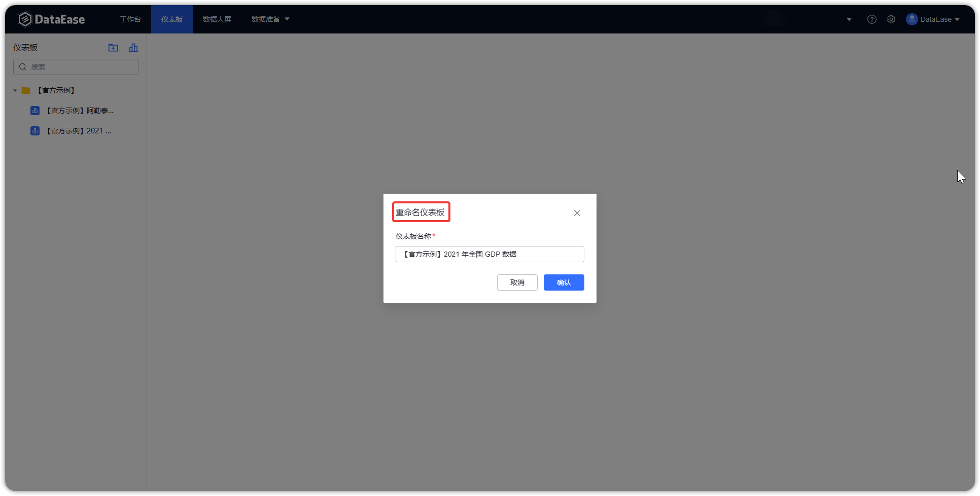The width and height of the screenshot is (980, 496).
Task: Confirm rename with 确认 button
Action: click(564, 282)
